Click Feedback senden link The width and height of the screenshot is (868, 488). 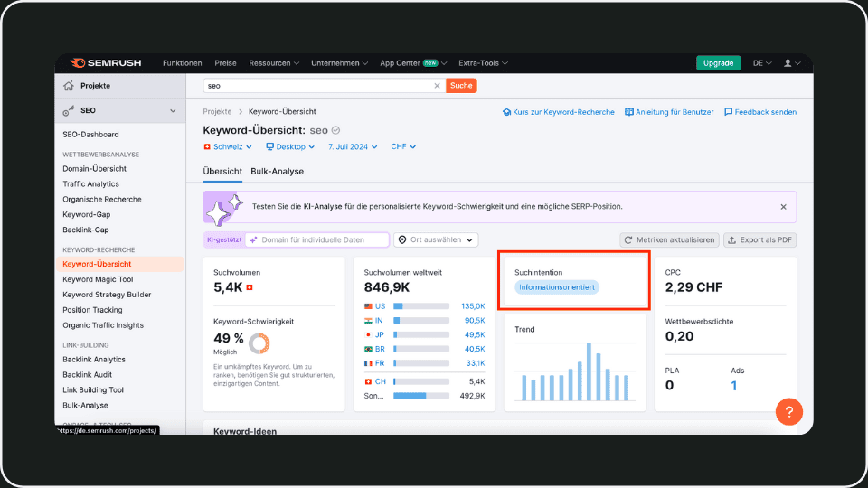(760, 112)
